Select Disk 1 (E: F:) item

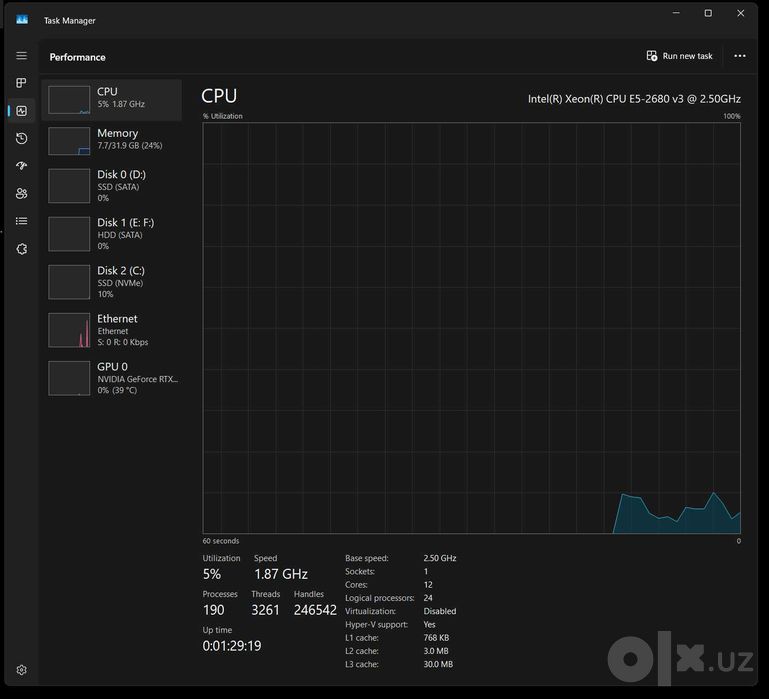[112, 234]
